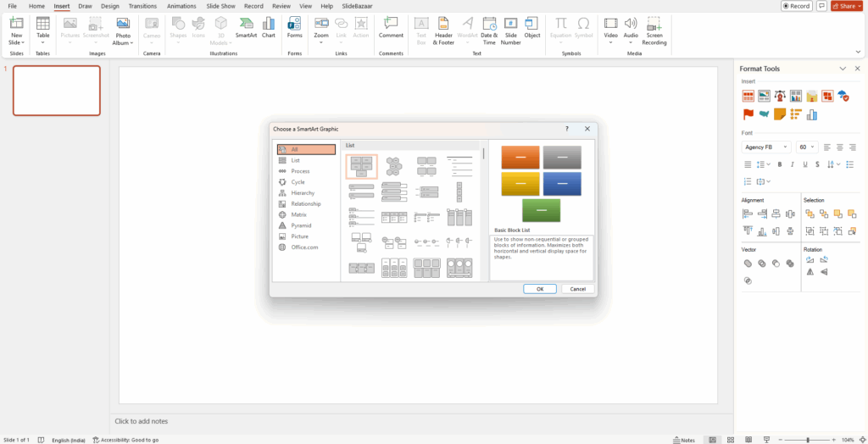Select the hexagon cluster SmartArt layout
Screen dimensions: 868x444
tap(394, 166)
